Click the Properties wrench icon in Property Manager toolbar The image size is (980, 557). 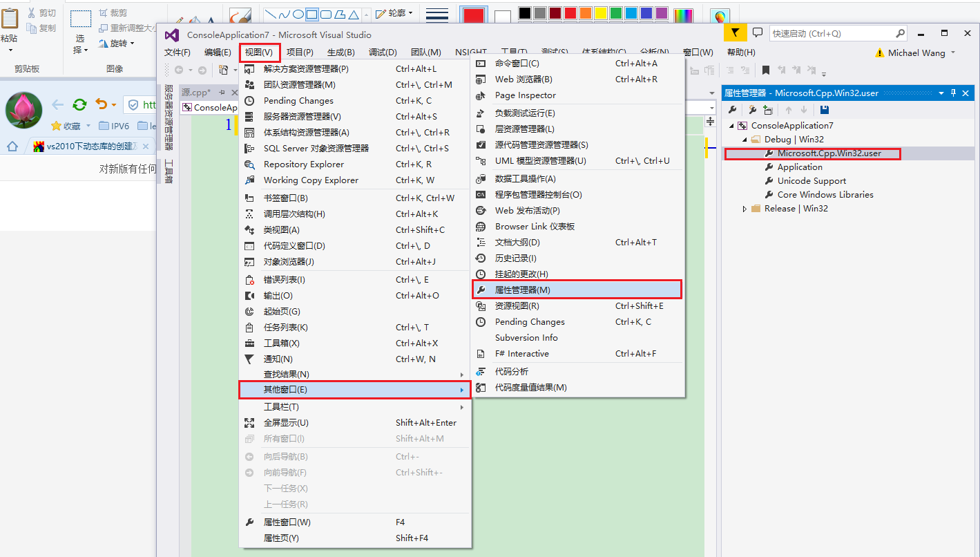tap(733, 110)
